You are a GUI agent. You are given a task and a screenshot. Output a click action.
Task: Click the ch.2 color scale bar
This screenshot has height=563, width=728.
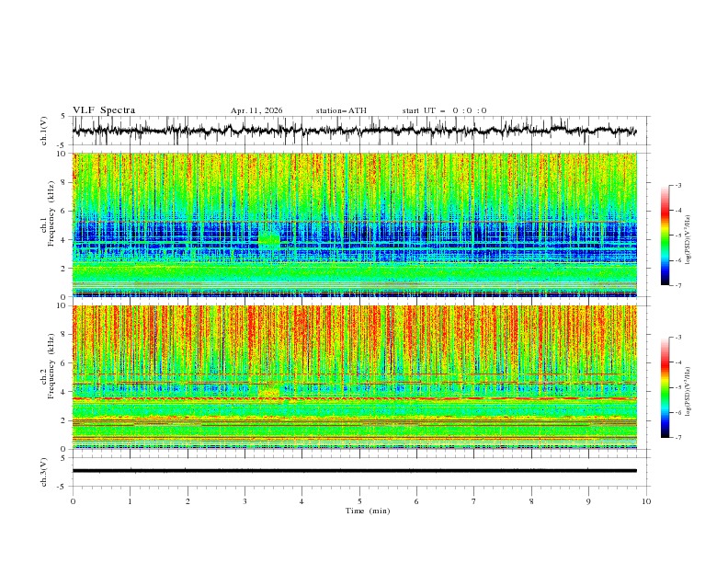[x=665, y=387]
